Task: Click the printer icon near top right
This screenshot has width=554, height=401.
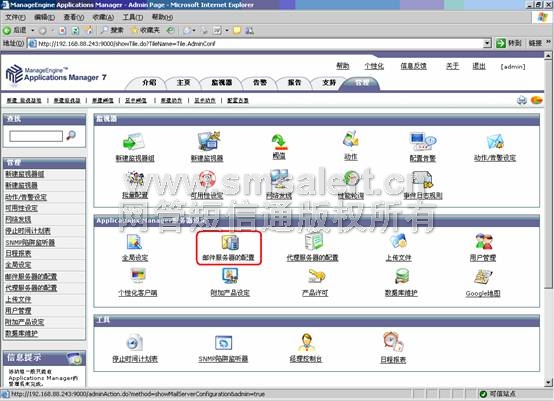Action: pyautogui.click(x=521, y=100)
